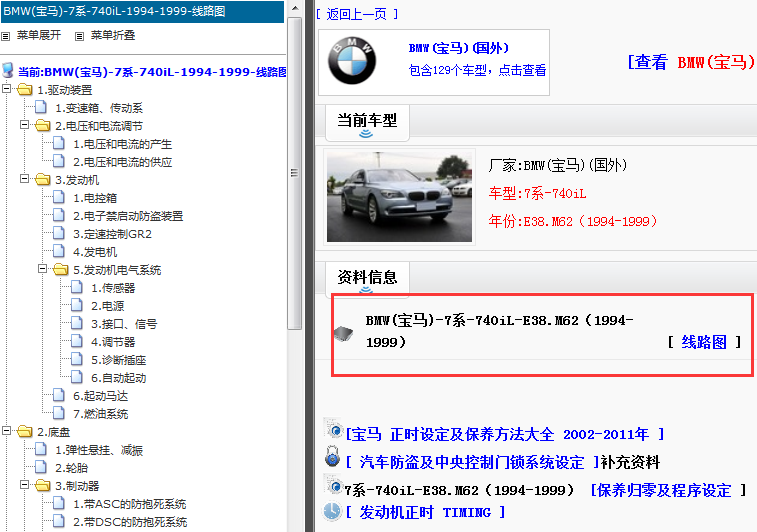This screenshot has height=532, width=757.
Task: Click document icon of 2.电压和电流的供应
Action: click(59, 161)
